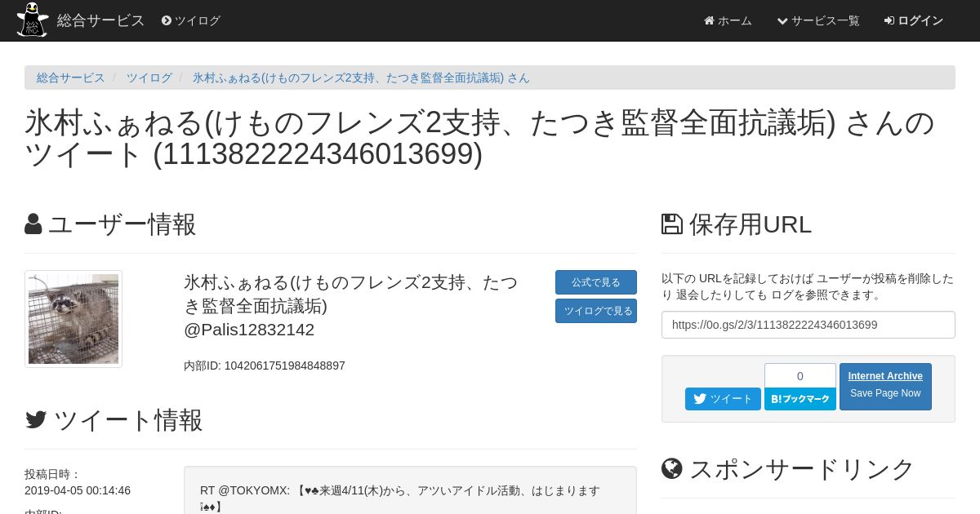
Task: Open ツイログ breadcrumb link
Action: [x=149, y=78]
